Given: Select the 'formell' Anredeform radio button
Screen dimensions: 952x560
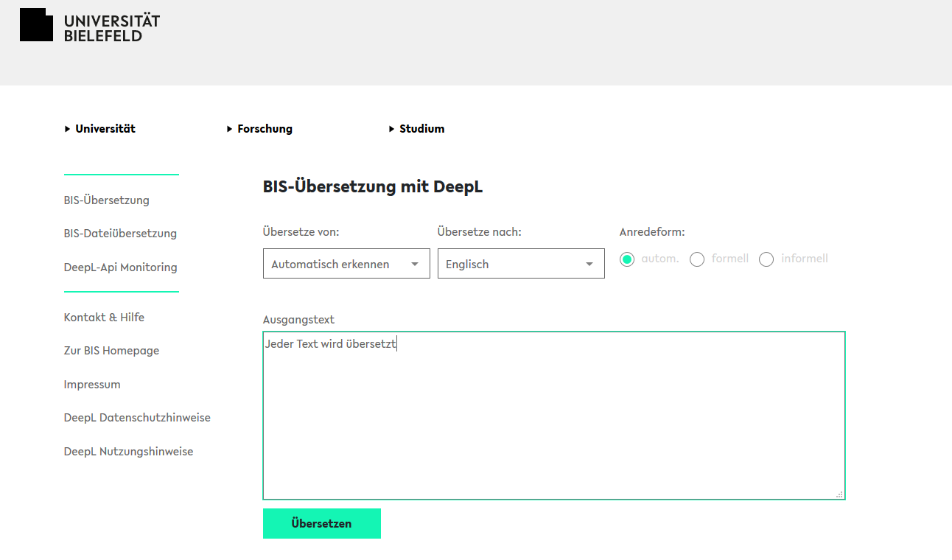Looking at the screenshot, I should (697, 259).
